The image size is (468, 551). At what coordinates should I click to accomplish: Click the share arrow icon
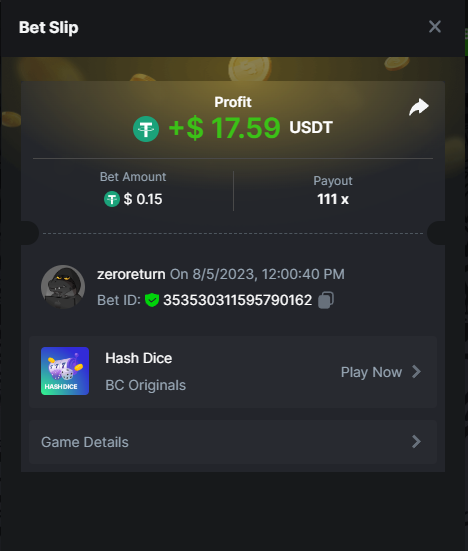[x=419, y=107]
